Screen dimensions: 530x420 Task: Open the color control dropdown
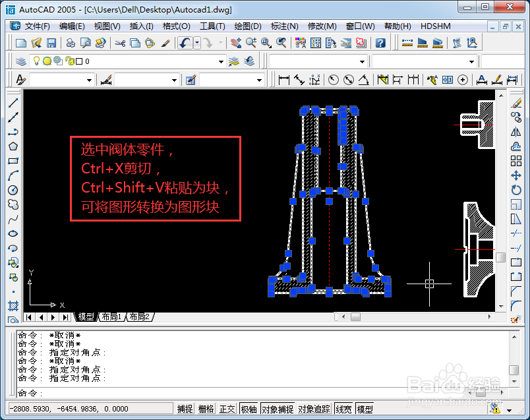click(x=362, y=61)
